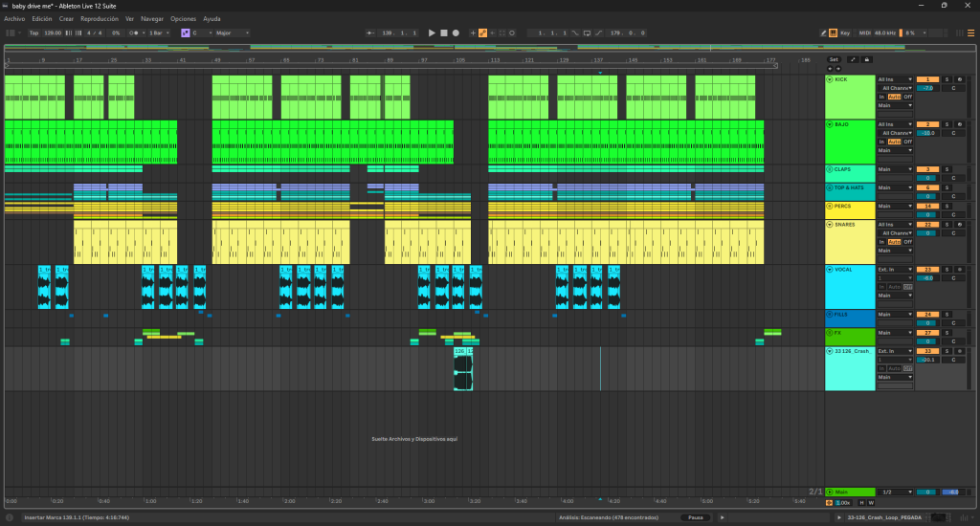The image size is (980, 526).
Task: Open KICK track All Ins input dropdown
Action: coord(895,79)
